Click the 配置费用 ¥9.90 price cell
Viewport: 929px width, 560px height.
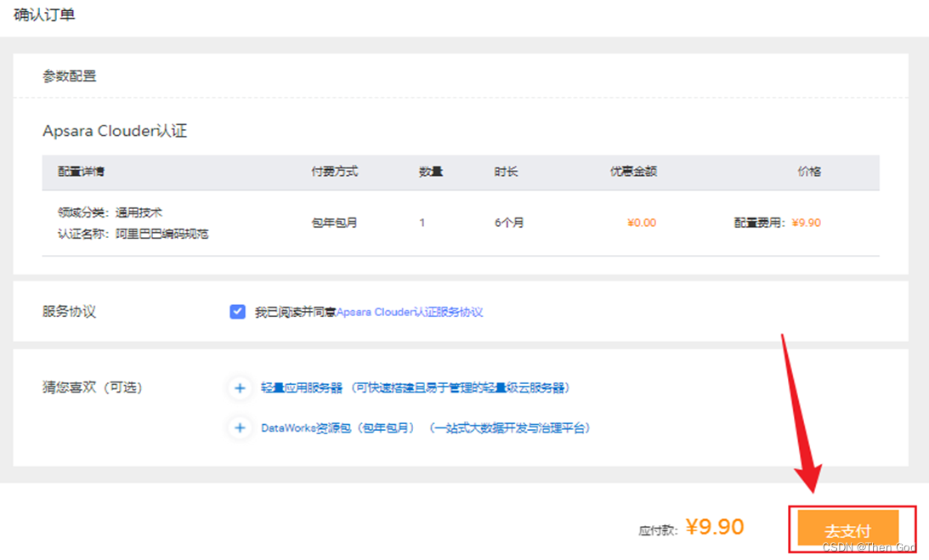tap(778, 223)
